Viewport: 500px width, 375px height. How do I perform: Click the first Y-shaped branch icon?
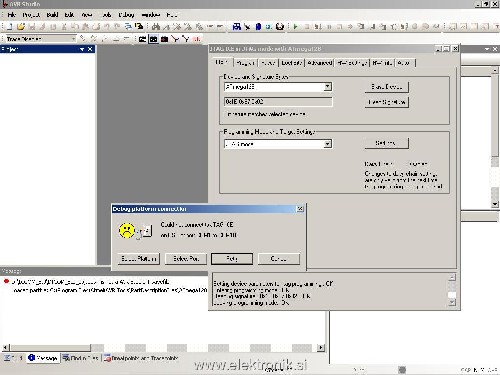pyautogui.click(x=175, y=39)
